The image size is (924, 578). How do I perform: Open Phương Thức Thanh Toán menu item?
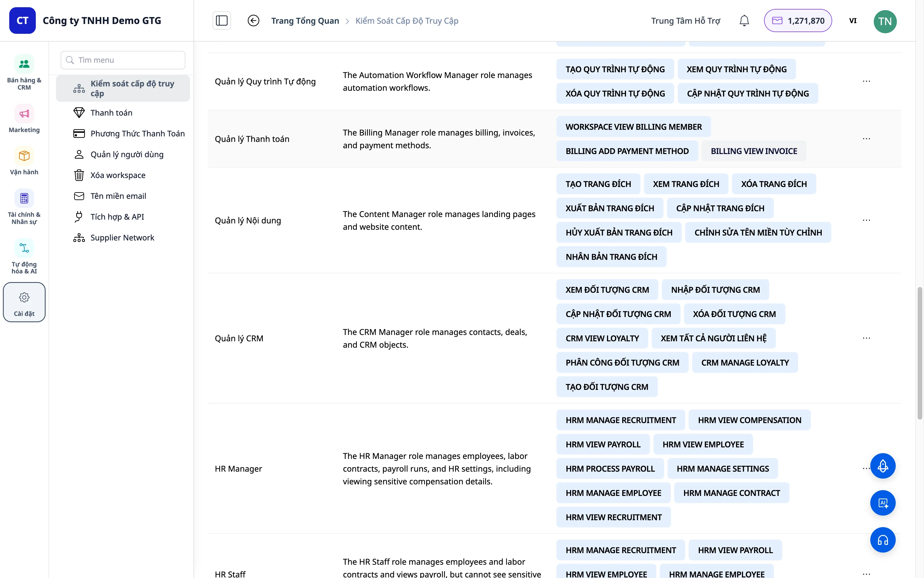pos(123,134)
